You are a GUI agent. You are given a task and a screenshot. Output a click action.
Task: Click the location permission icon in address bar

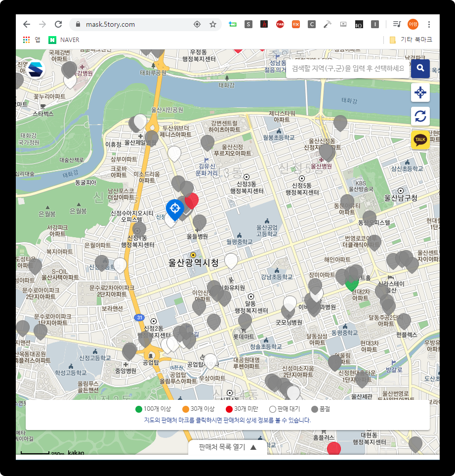[197, 24]
